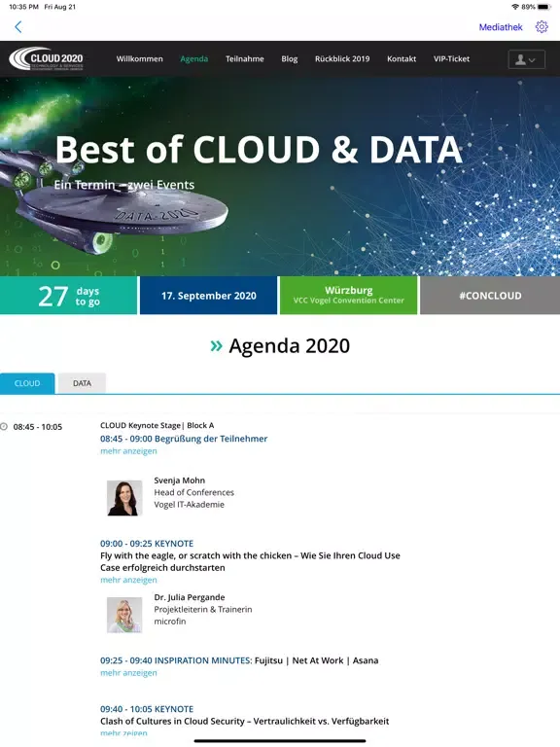
Task: Click 09:25 - 09:40 INSPIRATION MINUTES heading
Action: 176,660
